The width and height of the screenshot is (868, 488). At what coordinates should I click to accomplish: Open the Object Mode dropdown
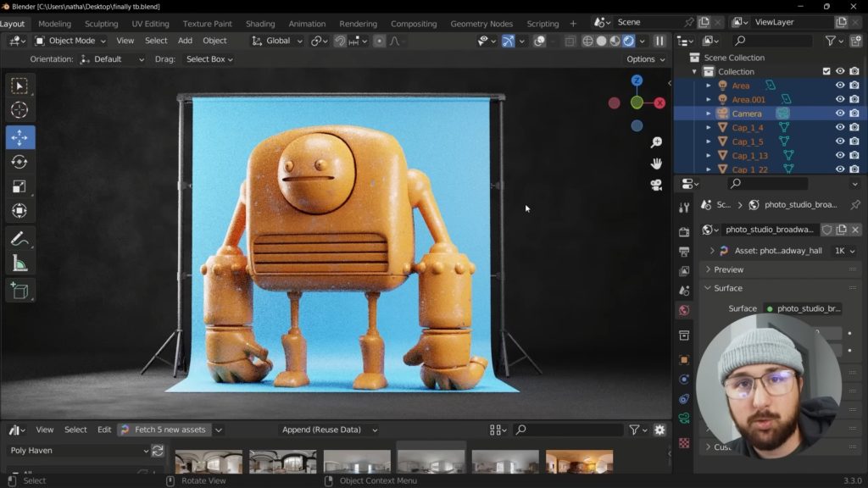coord(70,41)
